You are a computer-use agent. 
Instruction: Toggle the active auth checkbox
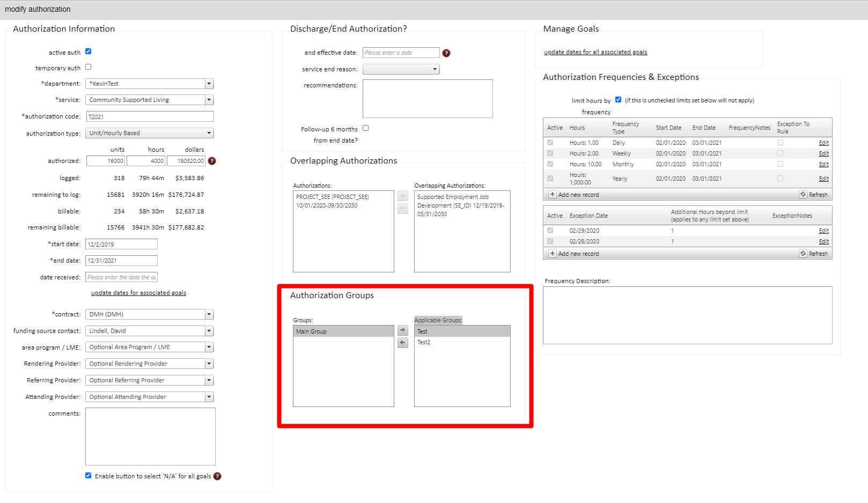coord(89,51)
